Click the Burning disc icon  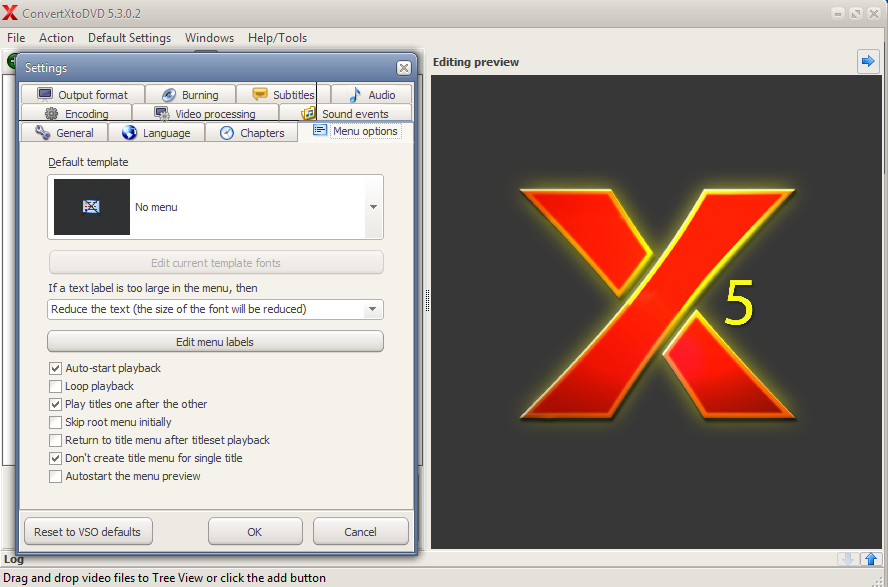[x=169, y=95]
